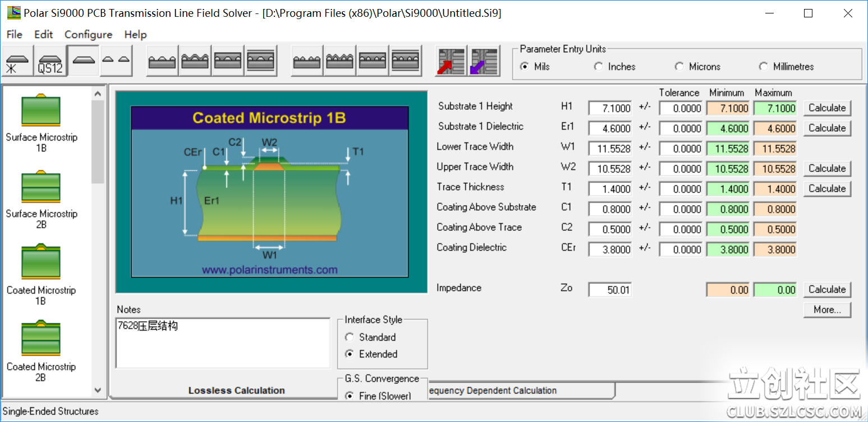868x422 pixels.
Task: Select the star-marked trace structure toolbar icon
Action: click(x=18, y=61)
